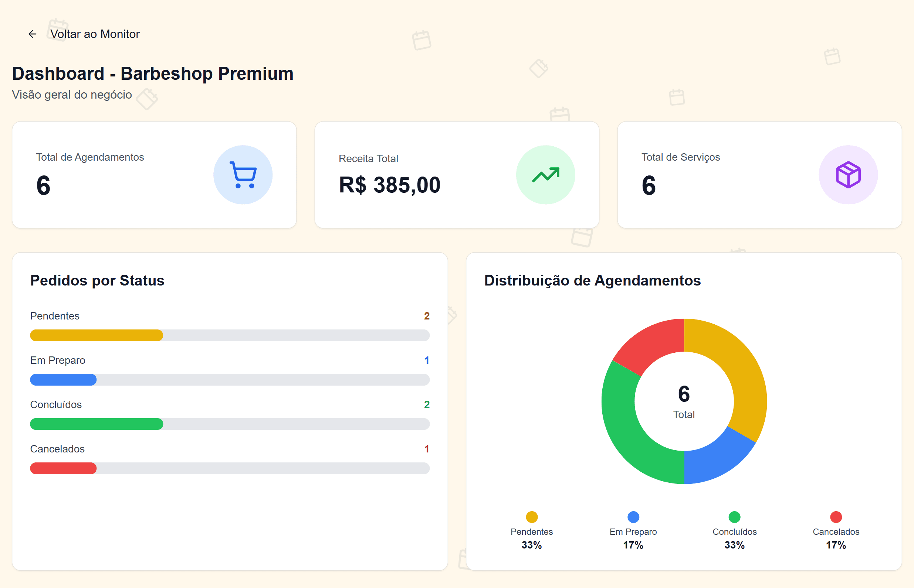Image resolution: width=914 pixels, height=588 pixels.
Task: Click the shopping cart icon on Total de Agendamentos
Action: [x=243, y=174]
